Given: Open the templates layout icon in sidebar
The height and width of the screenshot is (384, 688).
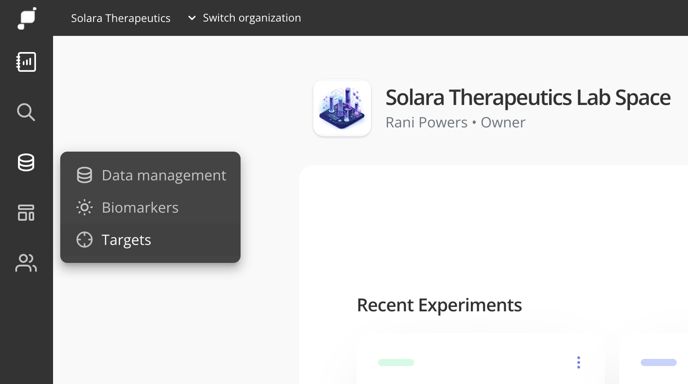Looking at the screenshot, I should click(x=26, y=213).
